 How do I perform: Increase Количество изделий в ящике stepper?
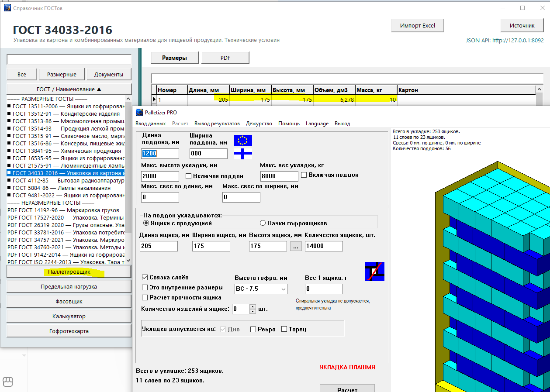pyautogui.click(x=253, y=306)
